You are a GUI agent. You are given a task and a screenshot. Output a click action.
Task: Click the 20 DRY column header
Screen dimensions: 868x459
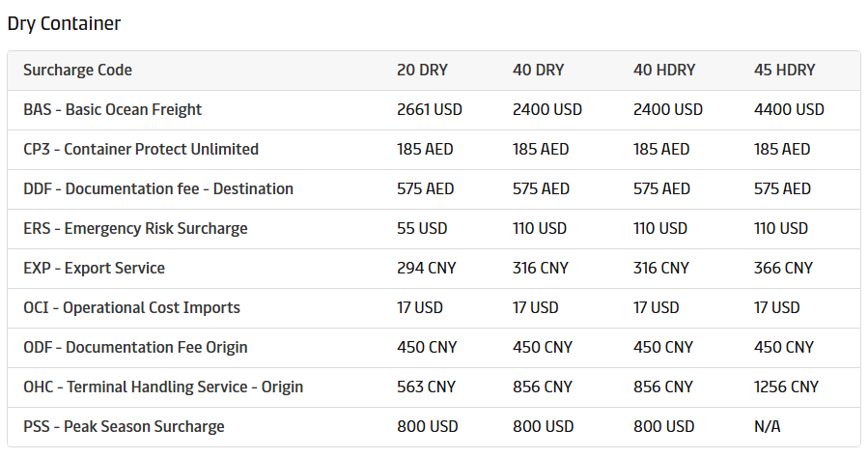click(422, 71)
